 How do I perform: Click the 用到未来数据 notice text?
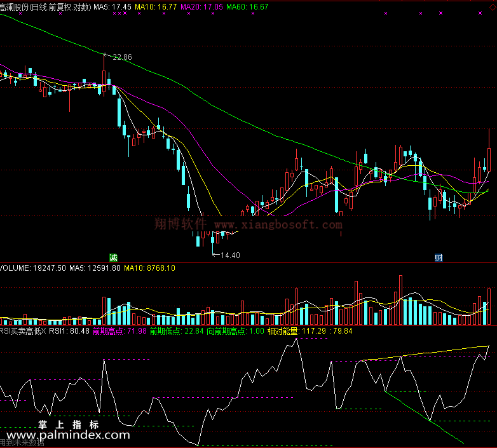point(22,443)
